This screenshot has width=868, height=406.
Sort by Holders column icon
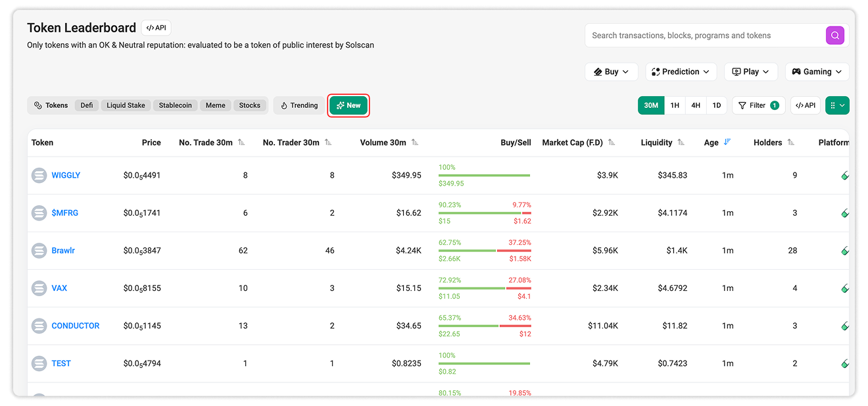pyautogui.click(x=790, y=142)
